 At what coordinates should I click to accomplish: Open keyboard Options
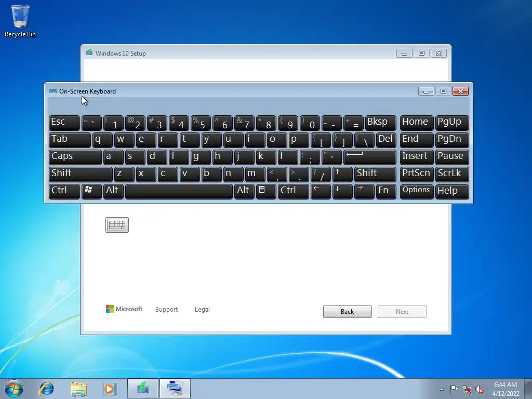click(417, 191)
